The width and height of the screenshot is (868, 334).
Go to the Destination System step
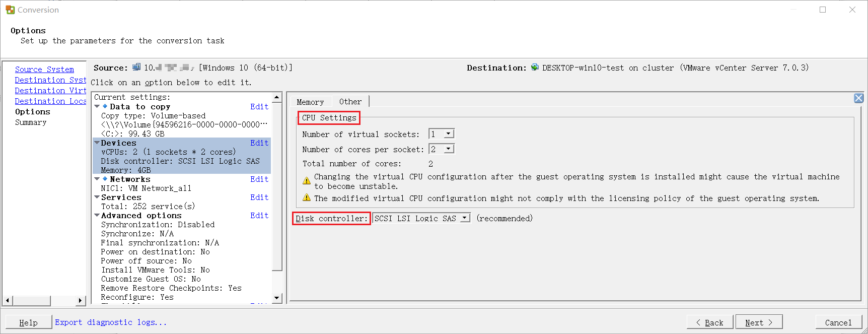(50, 80)
